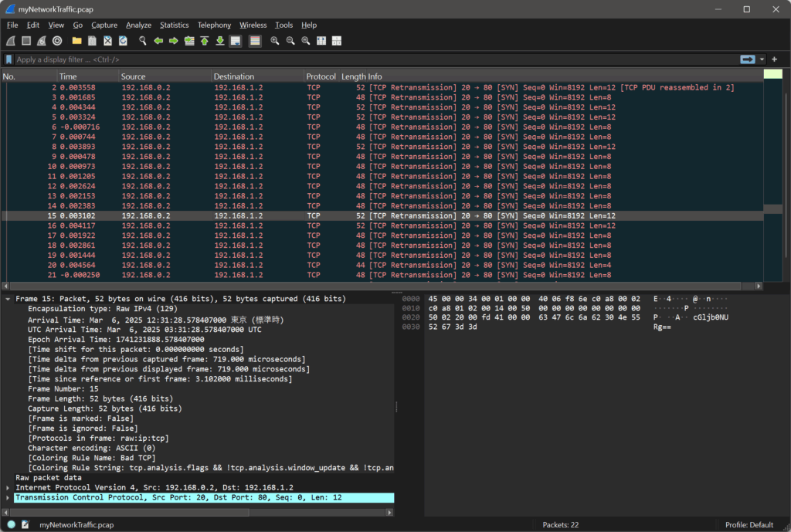Click the capture options gear icon

pyautogui.click(x=57, y=41)
